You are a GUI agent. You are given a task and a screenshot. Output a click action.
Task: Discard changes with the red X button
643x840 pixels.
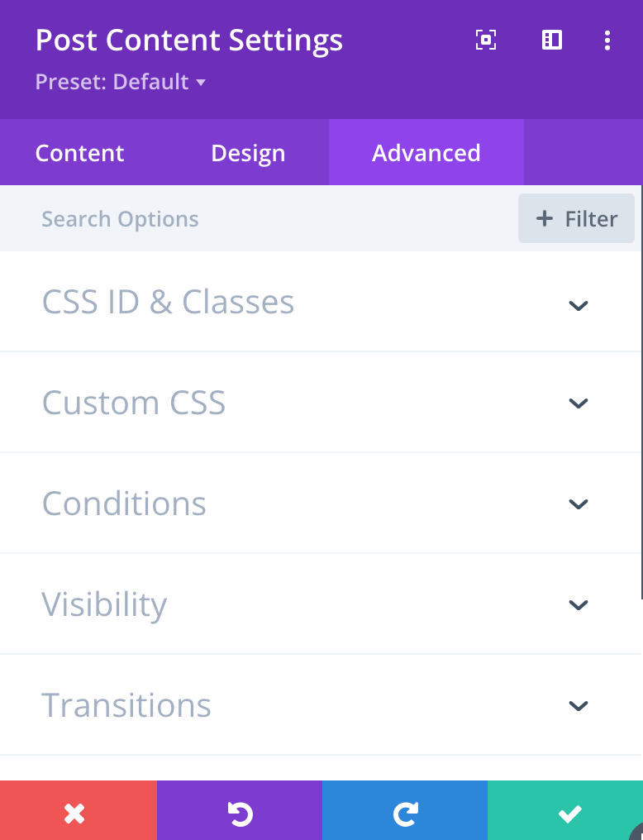75,814
